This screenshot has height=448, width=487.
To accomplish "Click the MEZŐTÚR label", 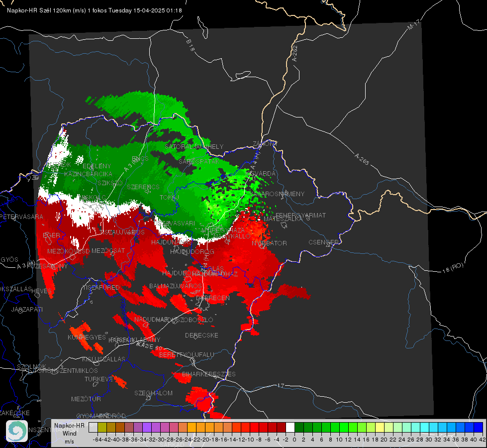I will pyautogui.click(x=86, y=399).
